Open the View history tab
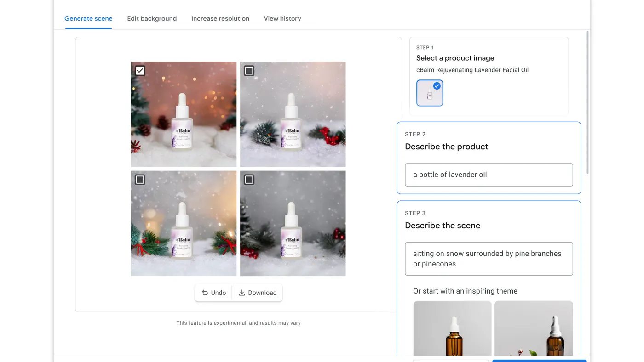 (x=282, y=18)
